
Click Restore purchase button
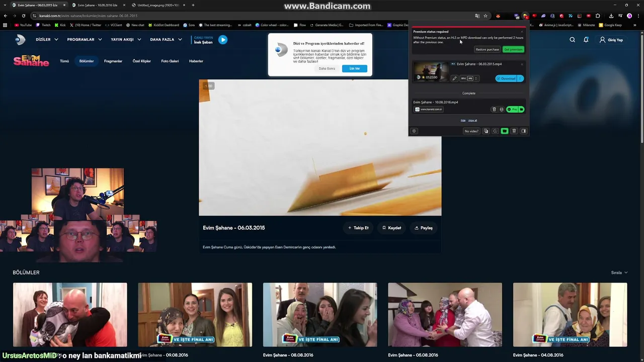click(x=488, y=49)
